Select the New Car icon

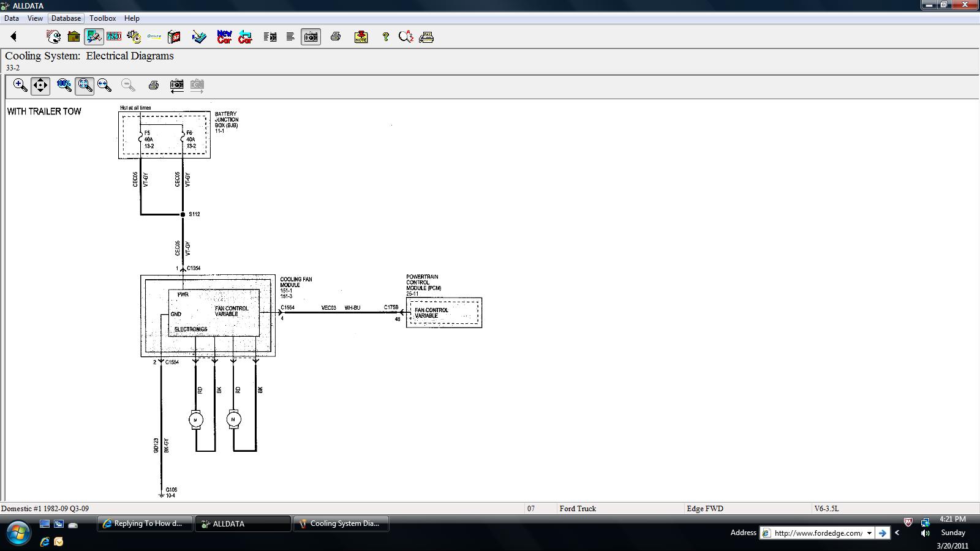click(x=224, y=37)
